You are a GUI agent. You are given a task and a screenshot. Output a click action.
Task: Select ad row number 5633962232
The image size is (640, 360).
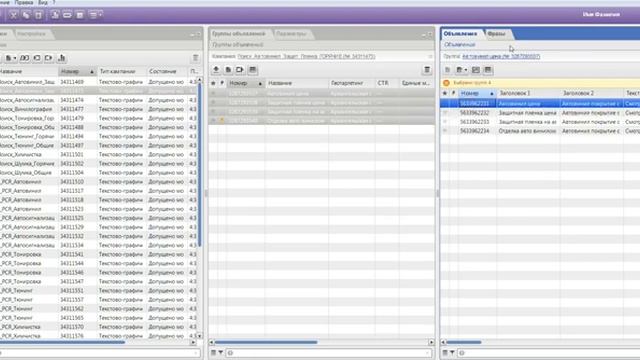[x=540, y=113]
